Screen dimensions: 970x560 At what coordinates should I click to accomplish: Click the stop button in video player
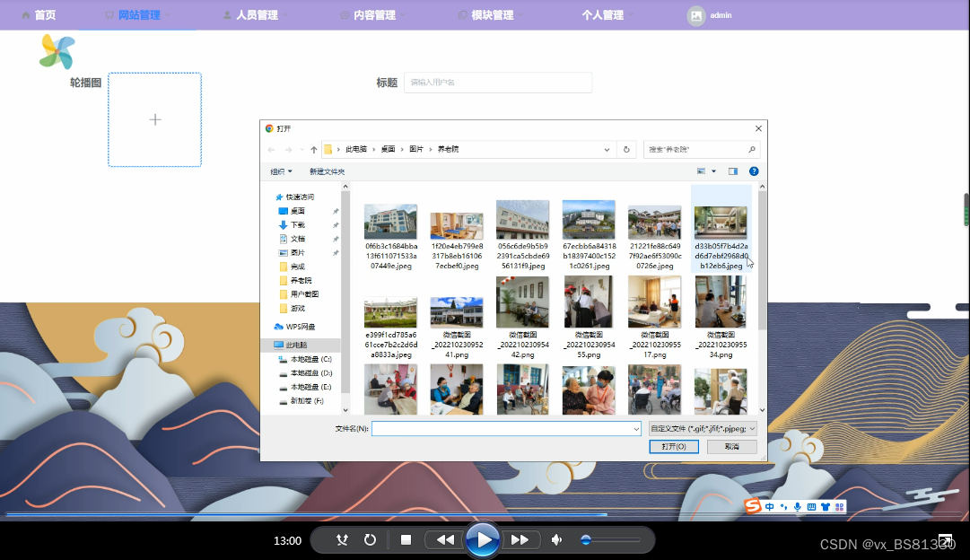click(x=406, y=539)
